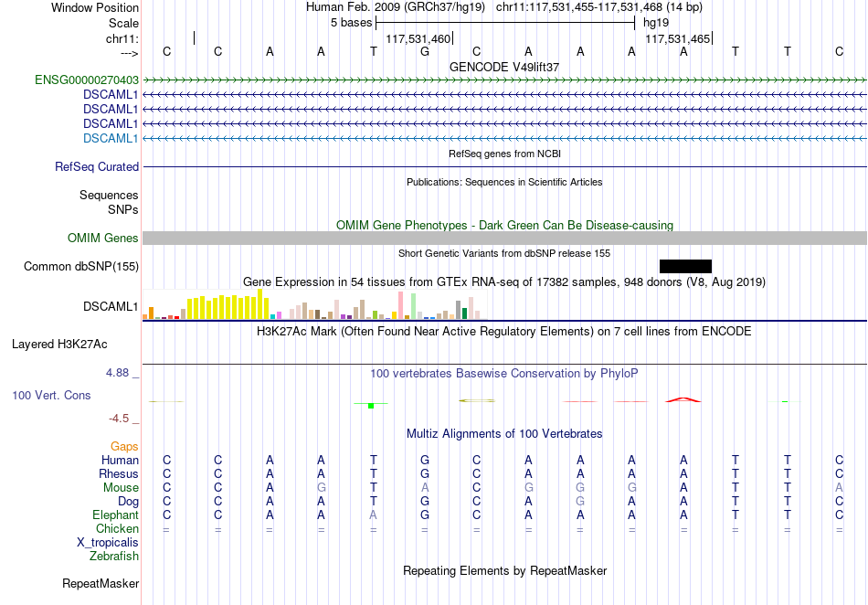Click the 100 Vert. Cons label
This screenshot has height=605, width=868.
point(51,395)
